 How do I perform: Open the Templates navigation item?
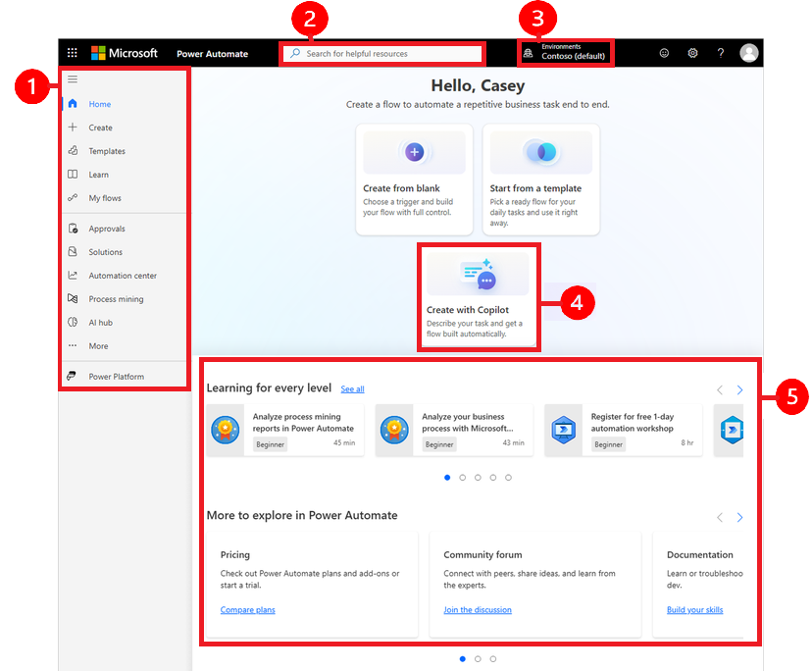(124, 151)
